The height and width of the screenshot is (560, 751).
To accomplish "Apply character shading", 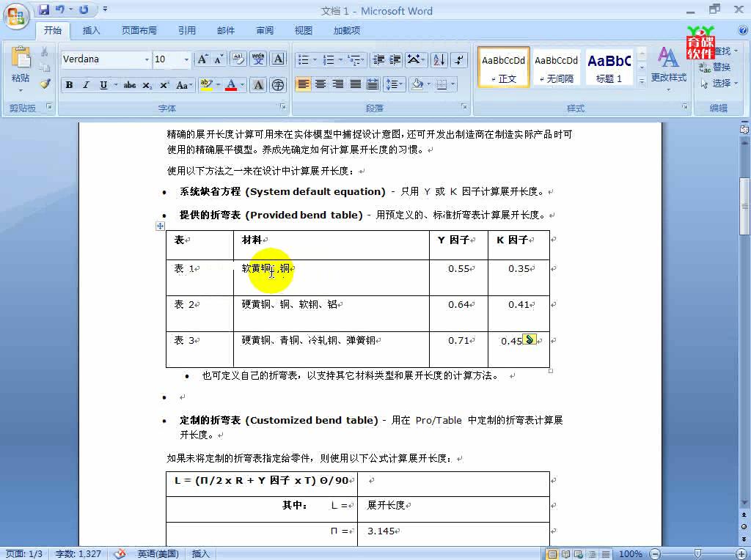I will click(x=258, y=85).
